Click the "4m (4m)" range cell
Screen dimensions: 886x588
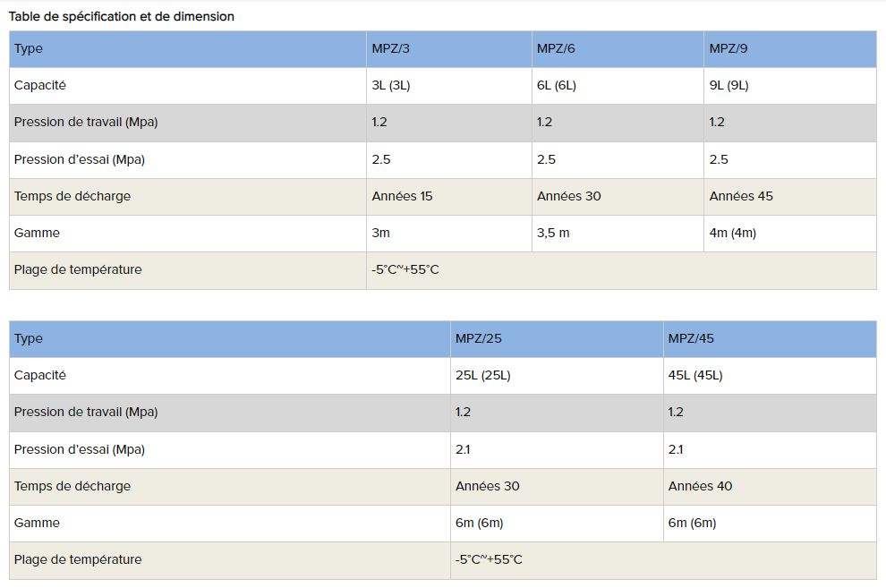[x=733, y=233]
